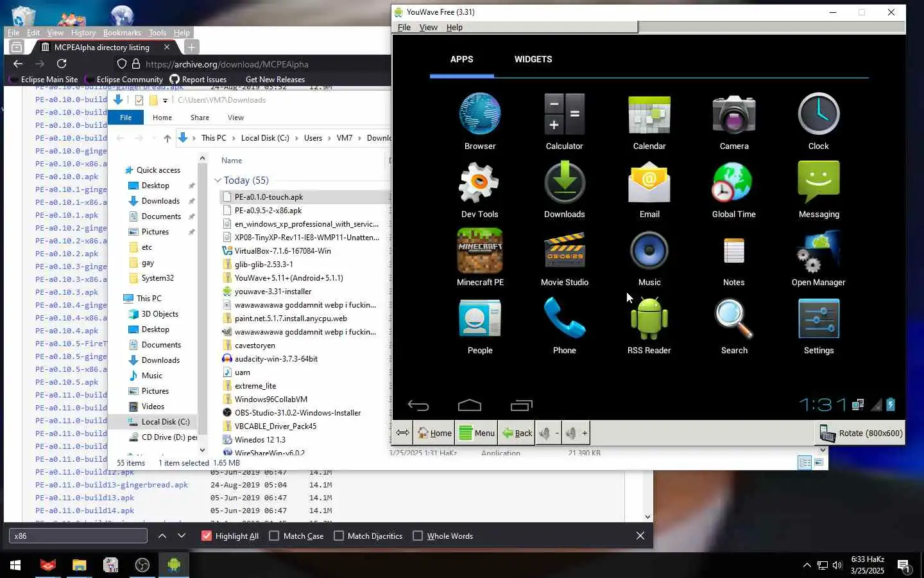Image resolution: width=924 pixels, height=578 pixels.
Task: Open the YouWave View menu
Action: 428,27
